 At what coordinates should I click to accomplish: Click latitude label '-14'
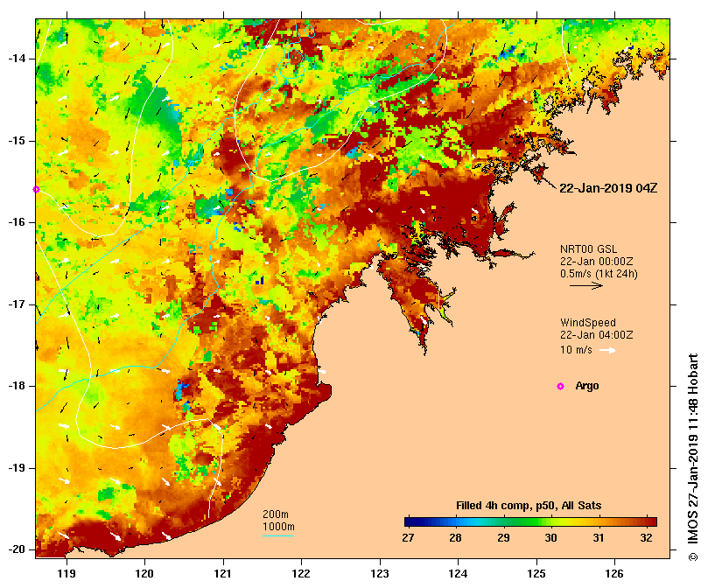(x=17, y=59)
